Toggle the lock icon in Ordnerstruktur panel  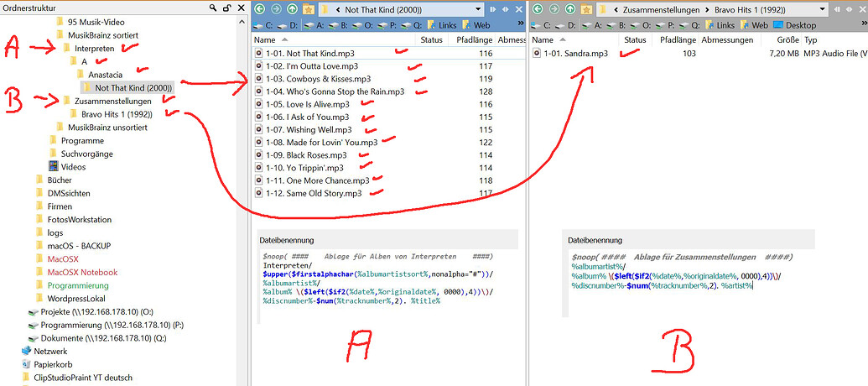(x=226, y=8)
